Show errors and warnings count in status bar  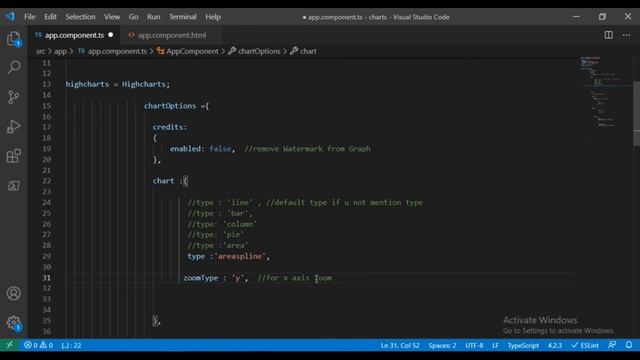[38, 345]
